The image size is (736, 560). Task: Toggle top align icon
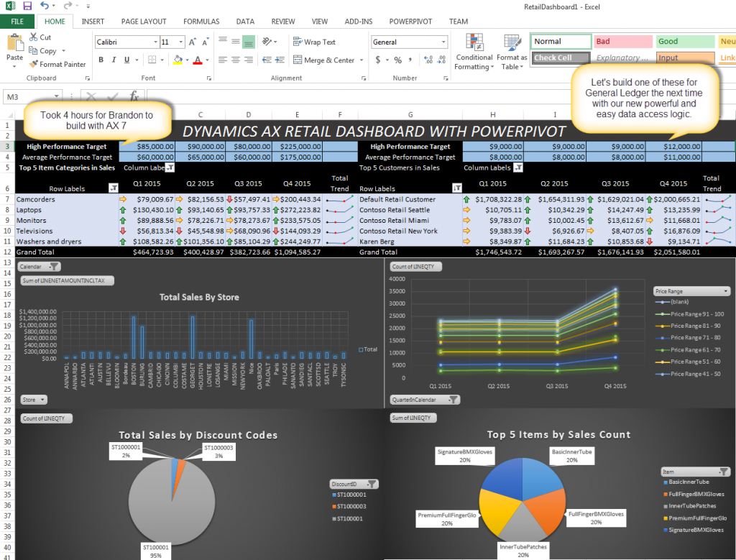223,42
